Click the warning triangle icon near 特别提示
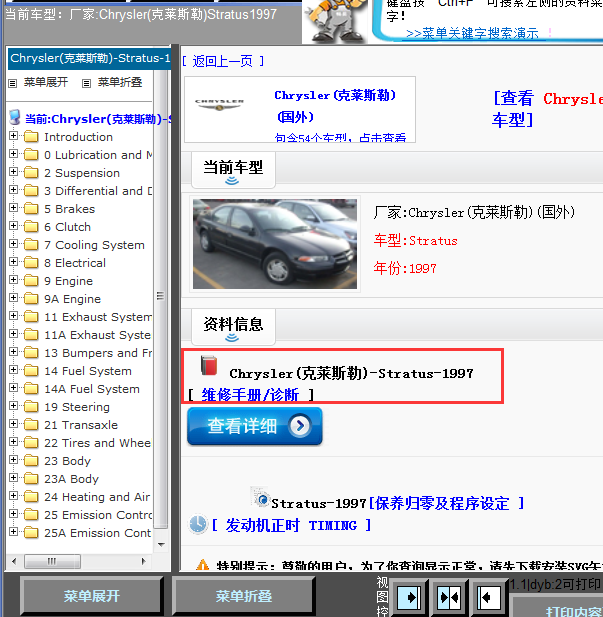Screen dimensions: 603x617 202,565
